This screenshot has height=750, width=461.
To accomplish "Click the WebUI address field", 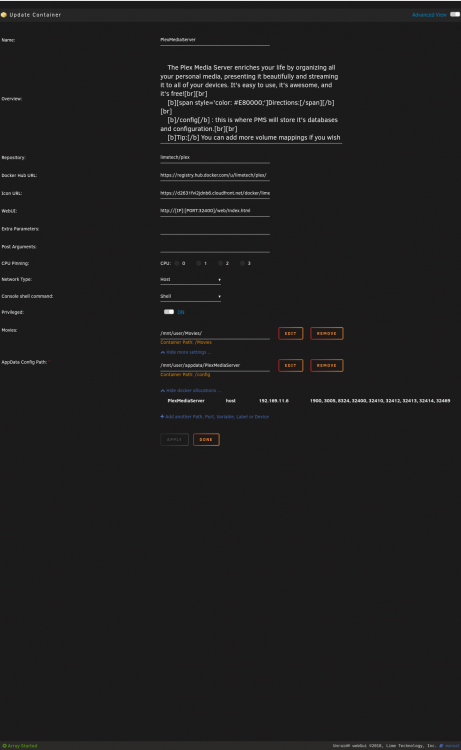I will (215, 211).
